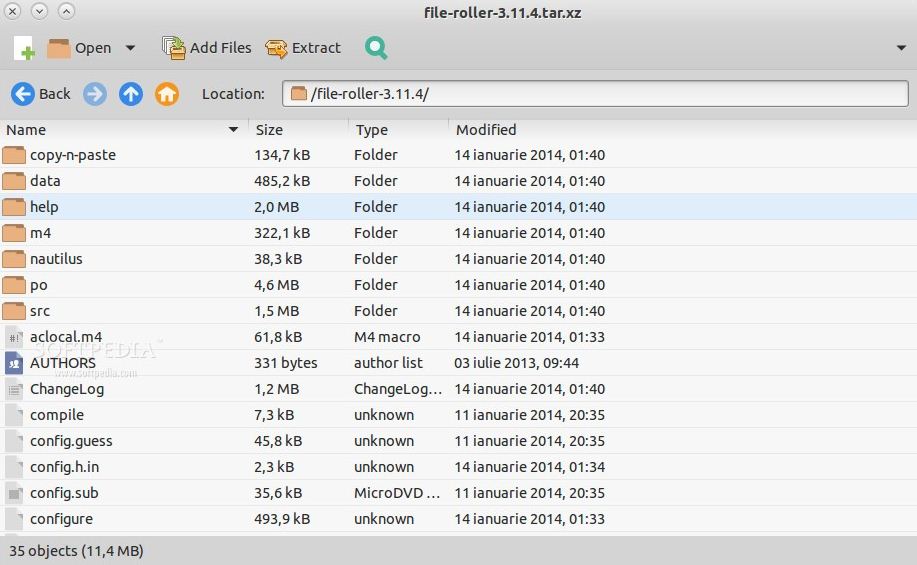Image resolution: width=917 pixels, height=565 pixels.
Task: Click the ChangeLog file icon
Action: click(14, 389)
